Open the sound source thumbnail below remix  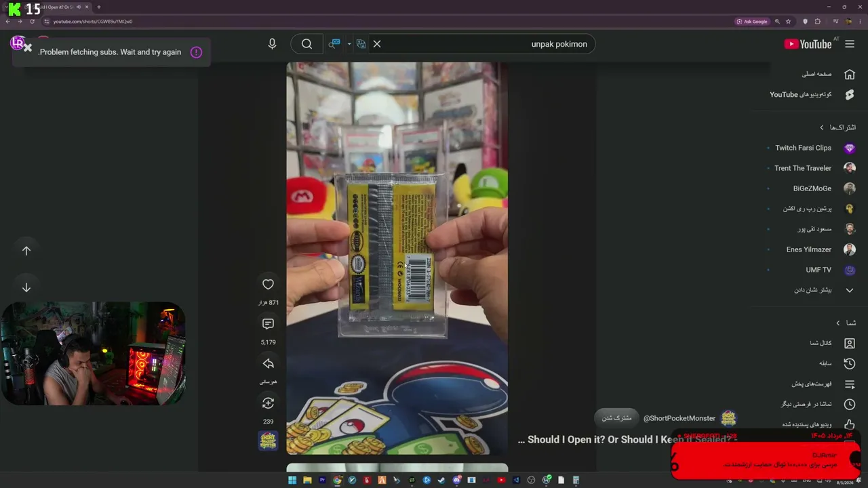tap(268, 441)
